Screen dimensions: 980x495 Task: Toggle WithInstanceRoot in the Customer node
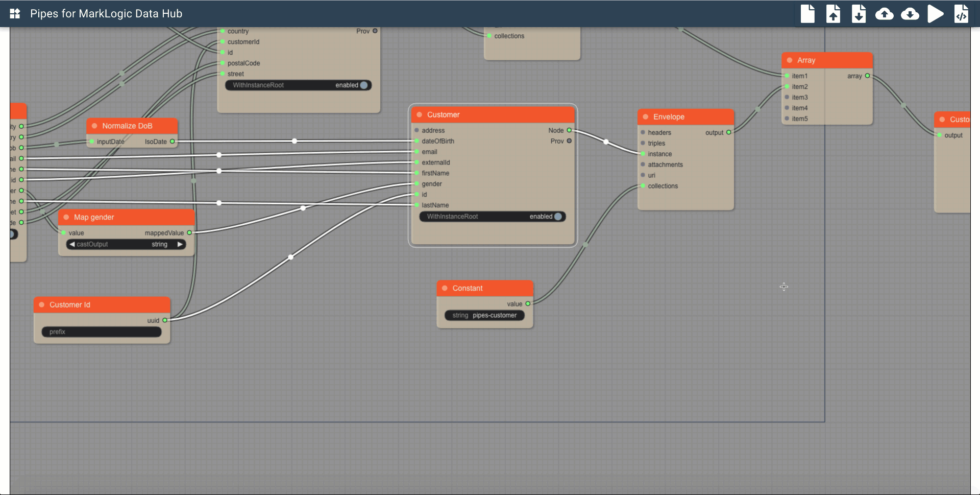pos(558,217)
